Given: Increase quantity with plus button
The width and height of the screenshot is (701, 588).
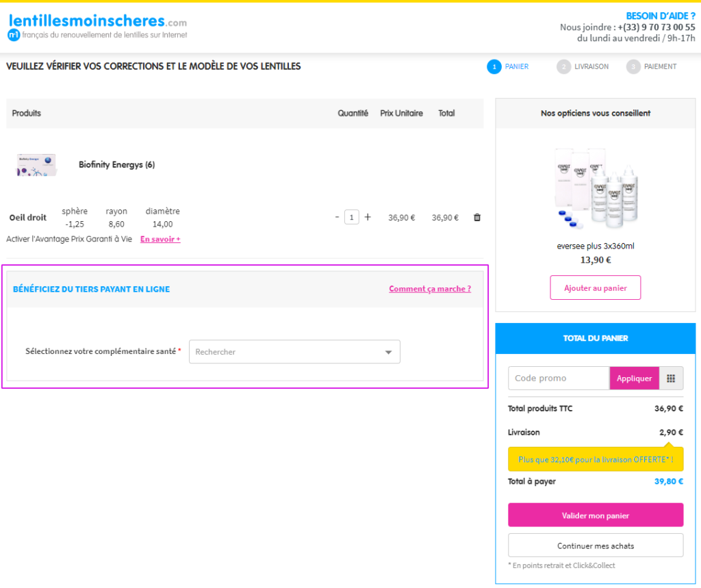Looking at the screenshot, I should point(368,217).
